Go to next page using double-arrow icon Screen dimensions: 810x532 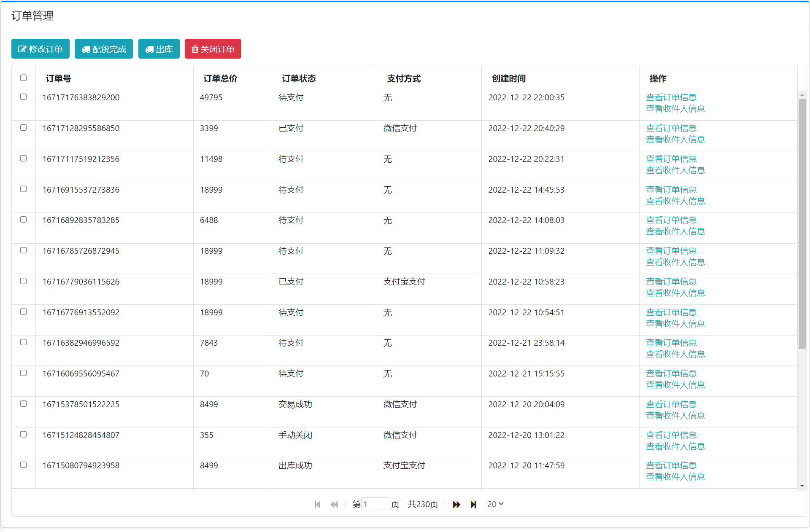[456, 505]
